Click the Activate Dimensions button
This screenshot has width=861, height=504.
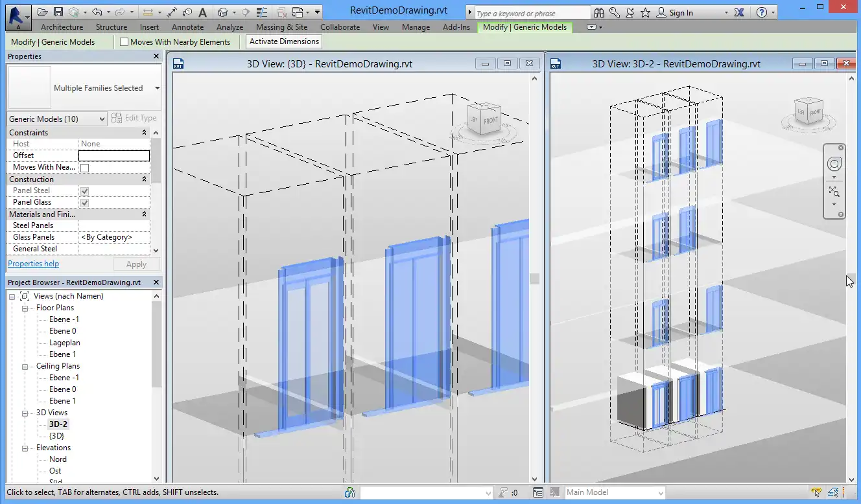pyautogui.click(x=284, y=41)
